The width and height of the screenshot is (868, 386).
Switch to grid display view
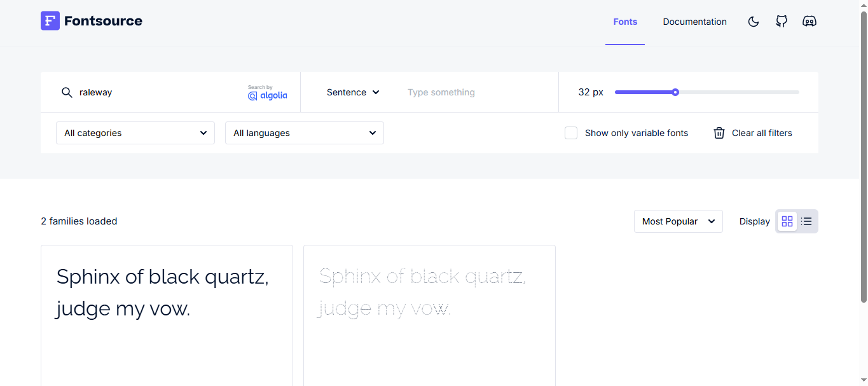pos(787,221)
